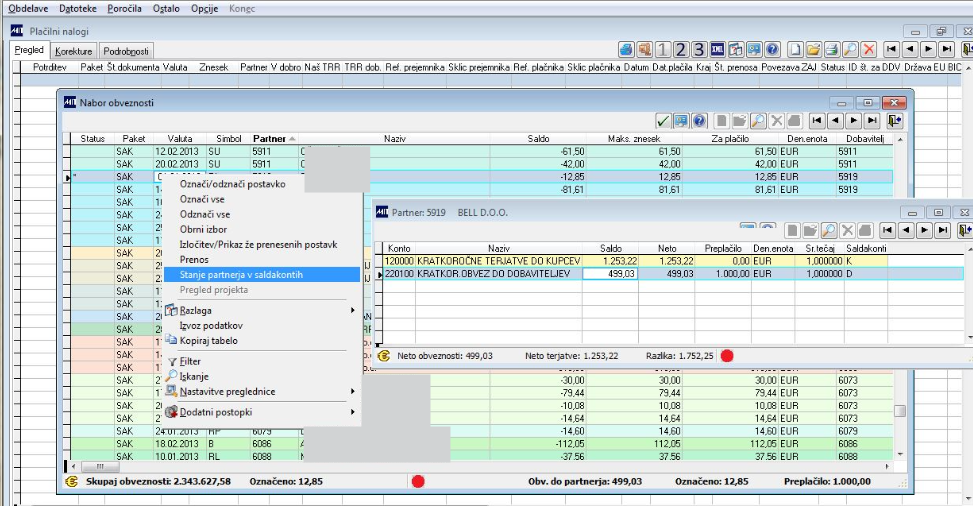The height and width of the screenshot is (506, 973).
Task: Click the green checkmark confirm icon
Action: pos(663,120)
